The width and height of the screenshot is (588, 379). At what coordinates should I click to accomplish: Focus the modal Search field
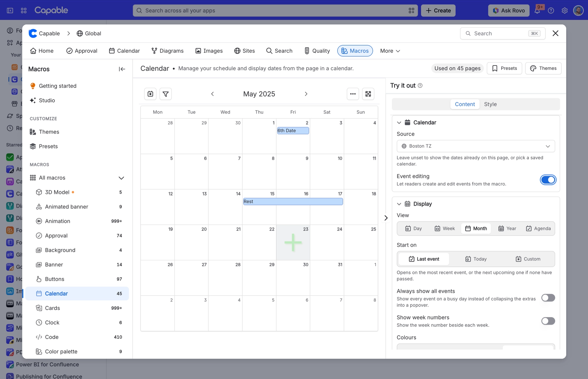502,33
